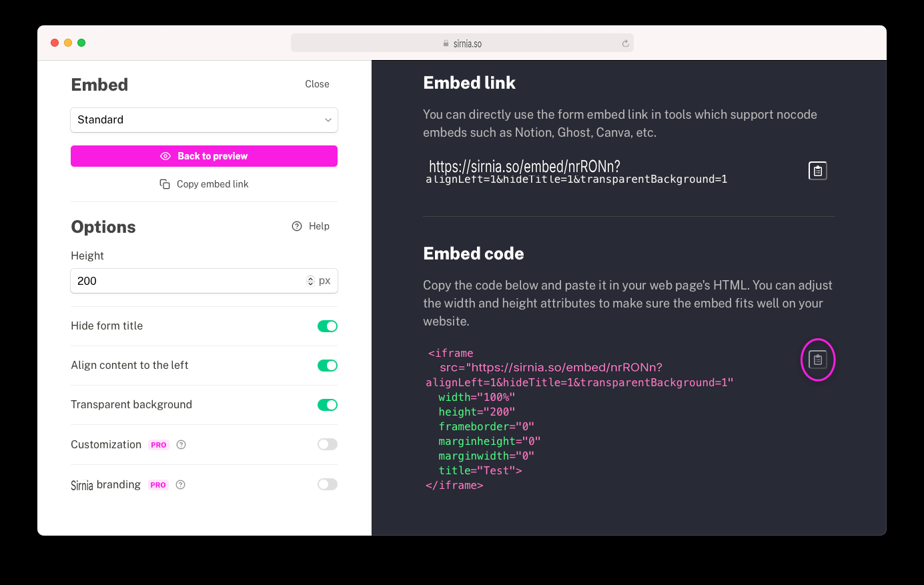Open Sirnia branding info tooltip icon

coord(180,485)
